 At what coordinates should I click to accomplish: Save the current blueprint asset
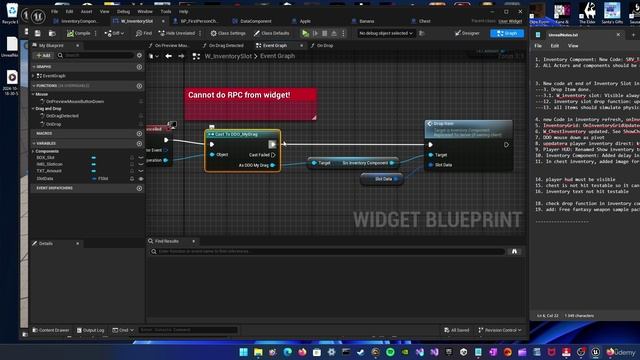(x=38, y=33)
